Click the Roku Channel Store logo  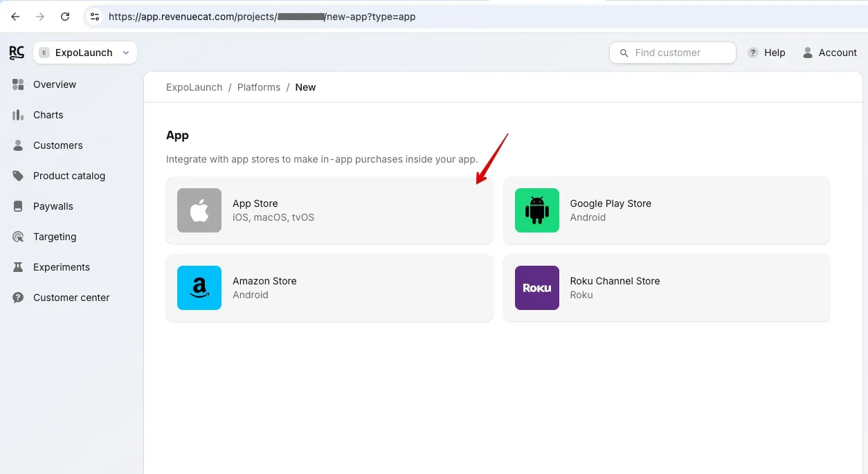(537, 288)
